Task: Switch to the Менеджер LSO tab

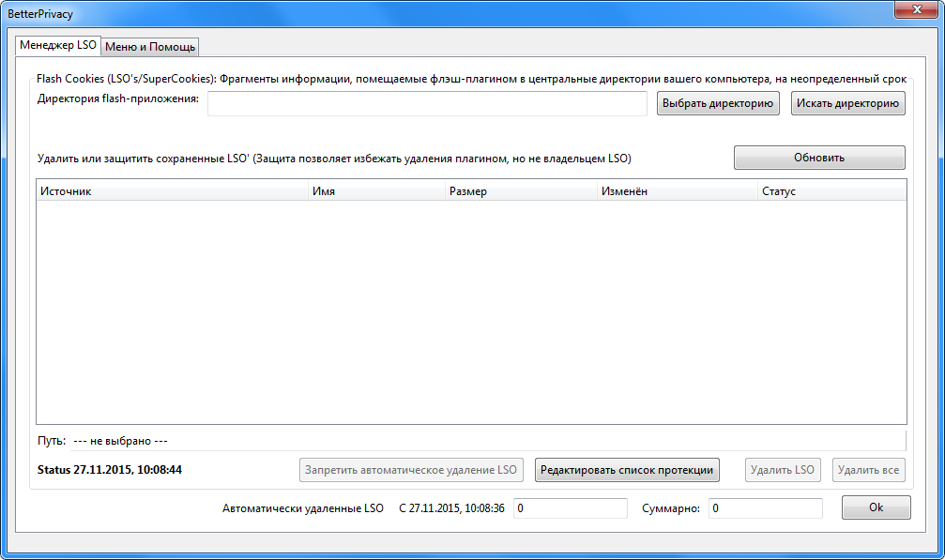Action: pos(57,46)
